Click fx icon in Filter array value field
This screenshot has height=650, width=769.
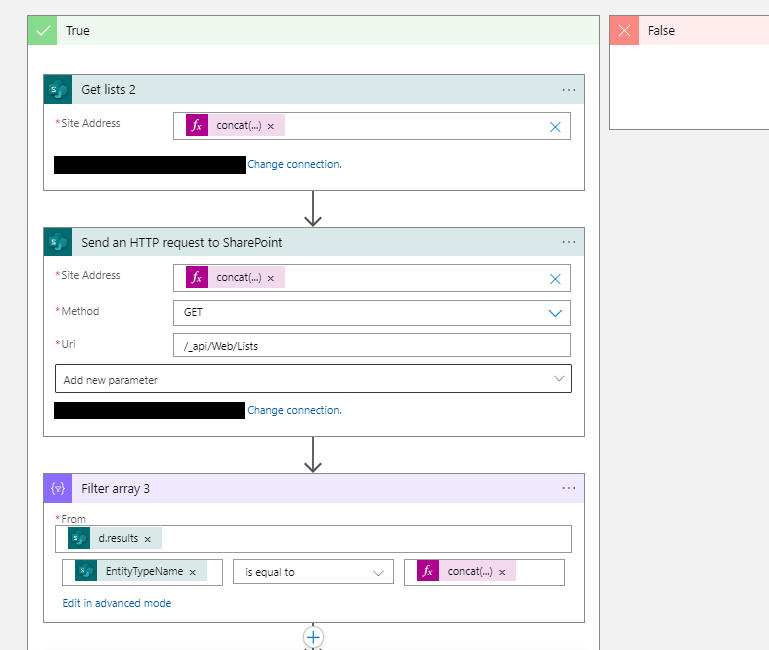click(428, 571)
